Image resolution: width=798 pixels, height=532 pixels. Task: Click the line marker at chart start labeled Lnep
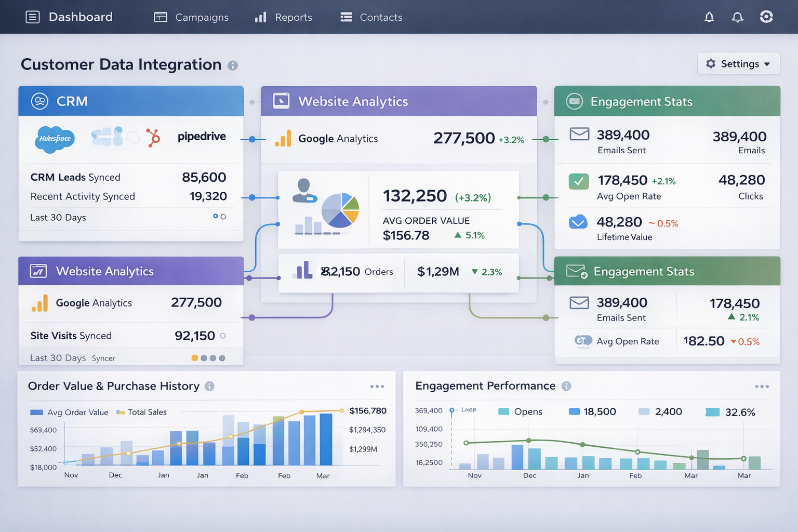(x=452, y=410)
